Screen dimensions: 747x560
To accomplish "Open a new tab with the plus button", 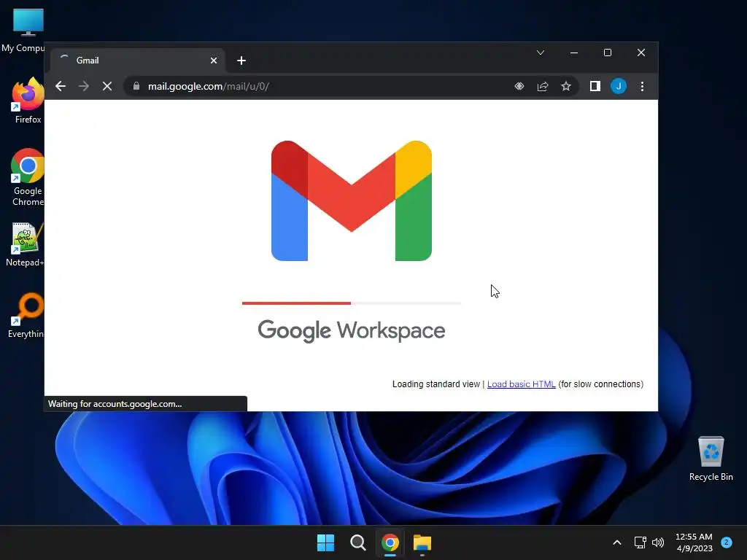I will 241,61.
